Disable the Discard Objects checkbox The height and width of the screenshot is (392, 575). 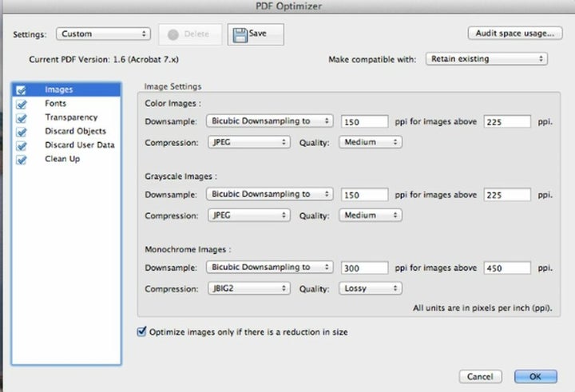coord(22,132)
